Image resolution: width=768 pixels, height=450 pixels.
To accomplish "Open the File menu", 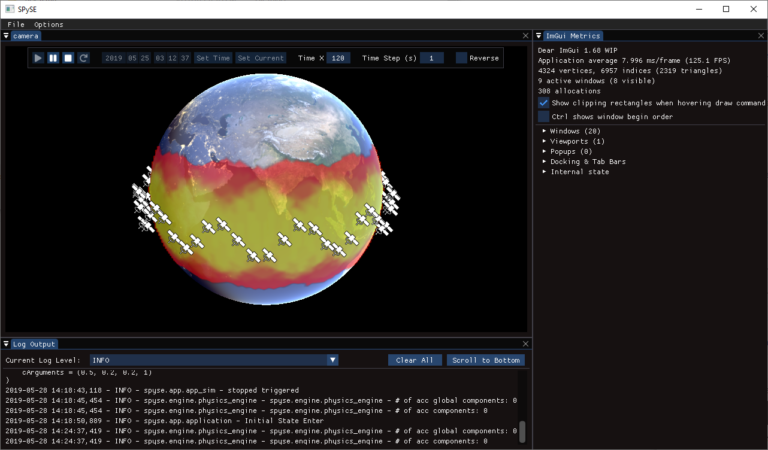I will pos(16,24).
